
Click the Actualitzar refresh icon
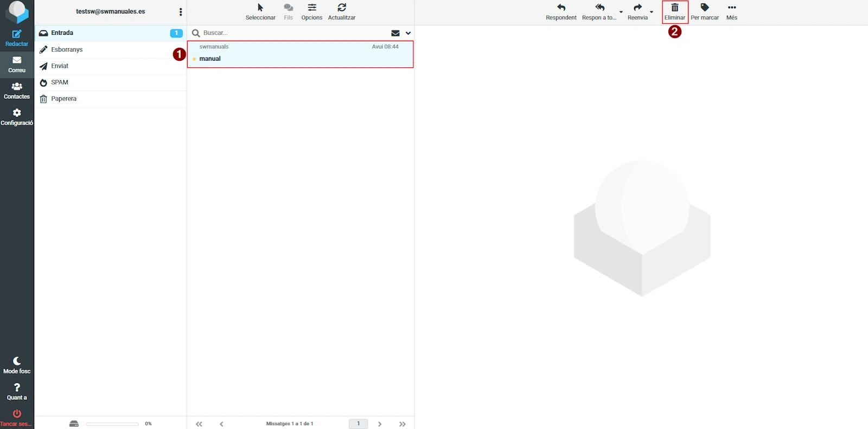click(342, 8)
